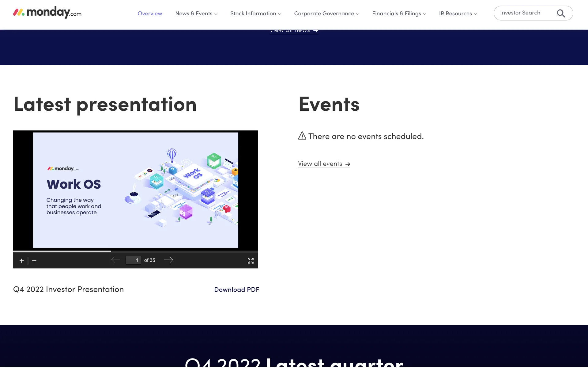Expand Stock Information menu

click(256, 13)
